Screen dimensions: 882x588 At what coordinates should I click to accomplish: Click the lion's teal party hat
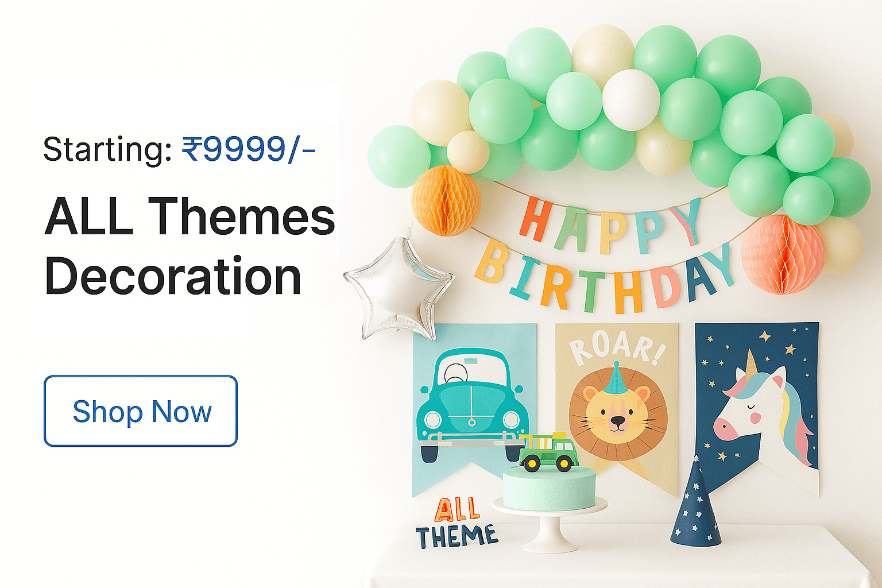615,379
